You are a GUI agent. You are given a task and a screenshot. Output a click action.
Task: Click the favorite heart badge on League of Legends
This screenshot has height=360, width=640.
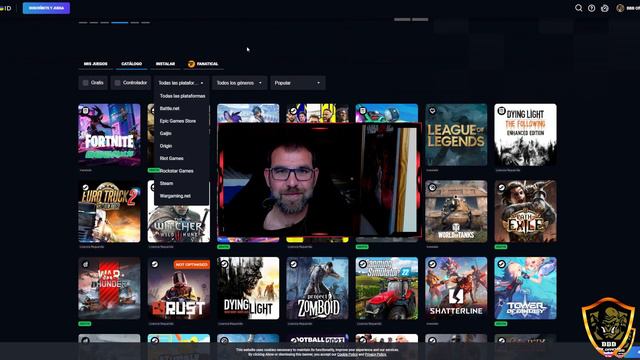pyautogui.click(x=432, y=111)
